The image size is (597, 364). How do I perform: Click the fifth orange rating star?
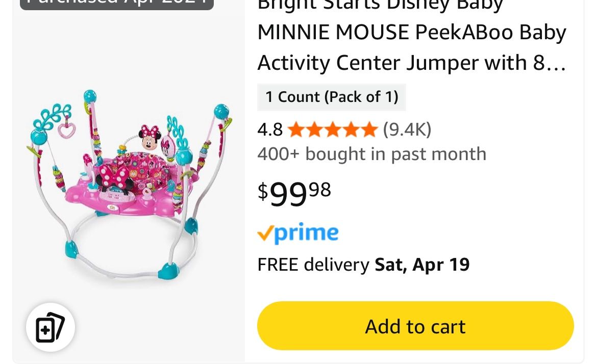click(369, 129)
